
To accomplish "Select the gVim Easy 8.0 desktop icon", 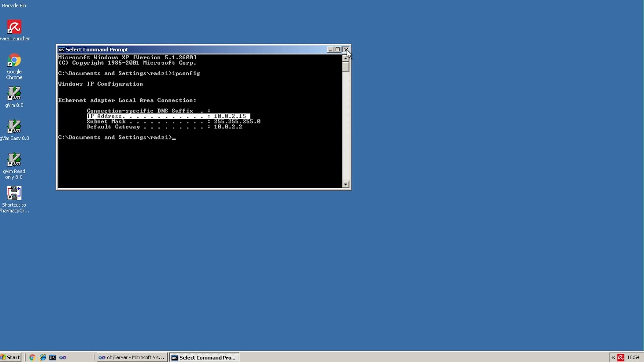I will [14, 130].
